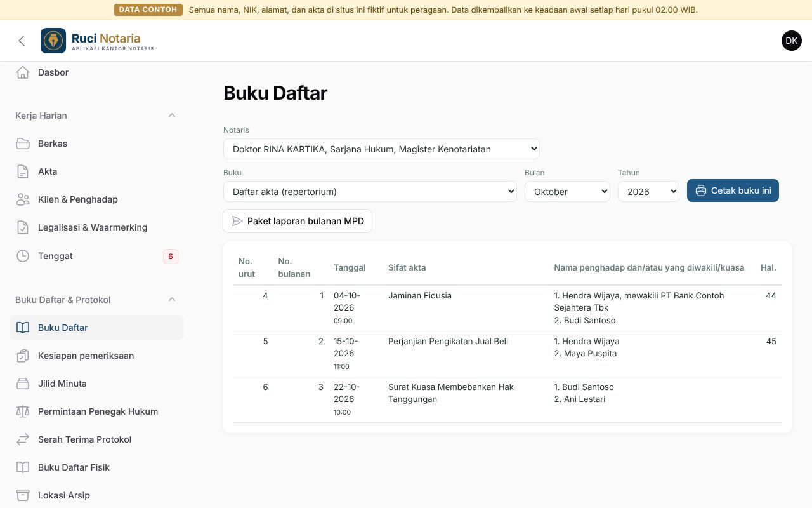This screenshot has height=508, width=812.
Task: Click the back arrow icon in header
Action: tap(22, 41)
